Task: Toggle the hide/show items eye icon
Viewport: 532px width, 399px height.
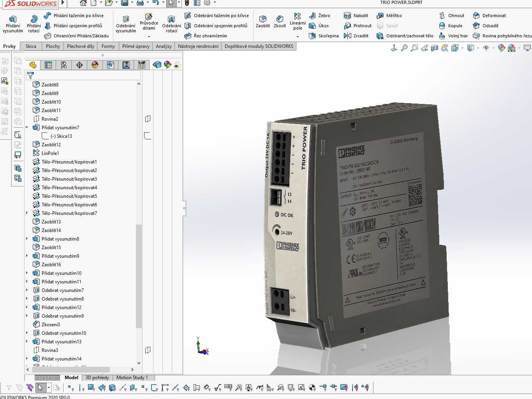Action: tap(486, 48)
